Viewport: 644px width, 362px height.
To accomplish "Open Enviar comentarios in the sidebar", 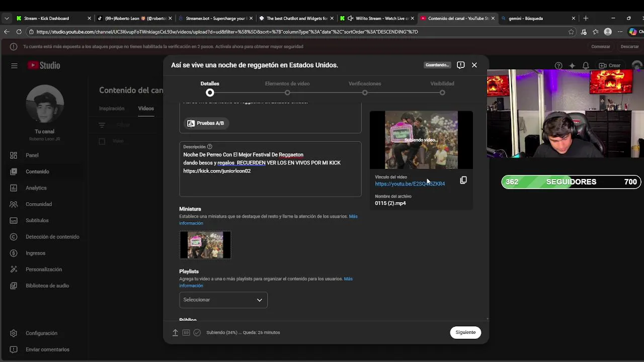I will pyautogui.click(x=47, y=349).
